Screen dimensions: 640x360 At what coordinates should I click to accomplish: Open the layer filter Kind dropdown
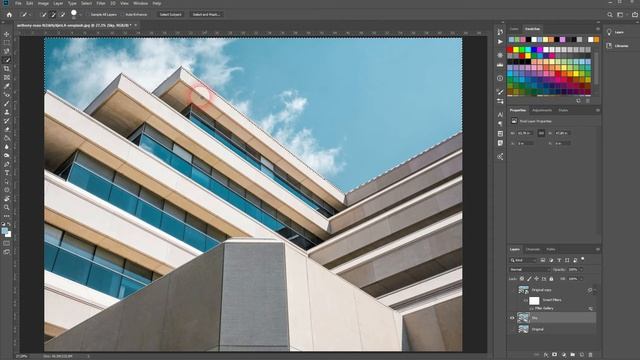(523, 260)
